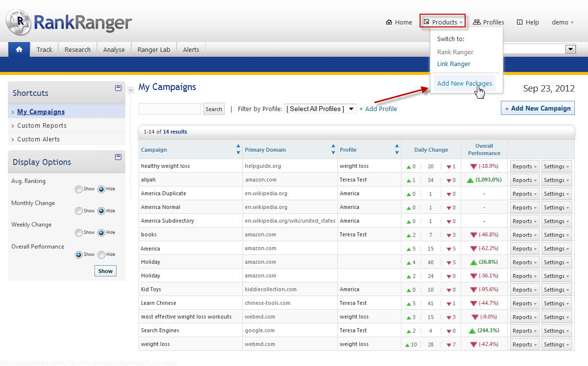Click the Add New Campaign button
The width and height of the screenshot is (588, 366).
538,108
